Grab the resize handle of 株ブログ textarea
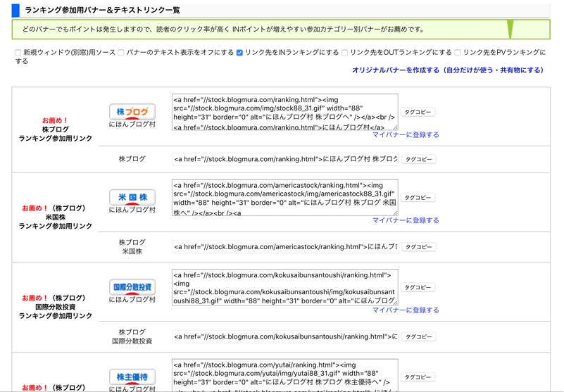564x392 pixels. 395,127
